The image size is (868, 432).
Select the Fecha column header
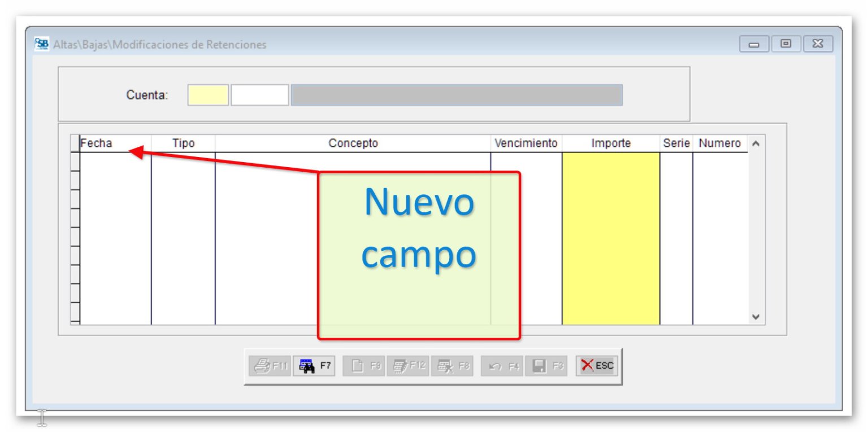coord(101,143)
